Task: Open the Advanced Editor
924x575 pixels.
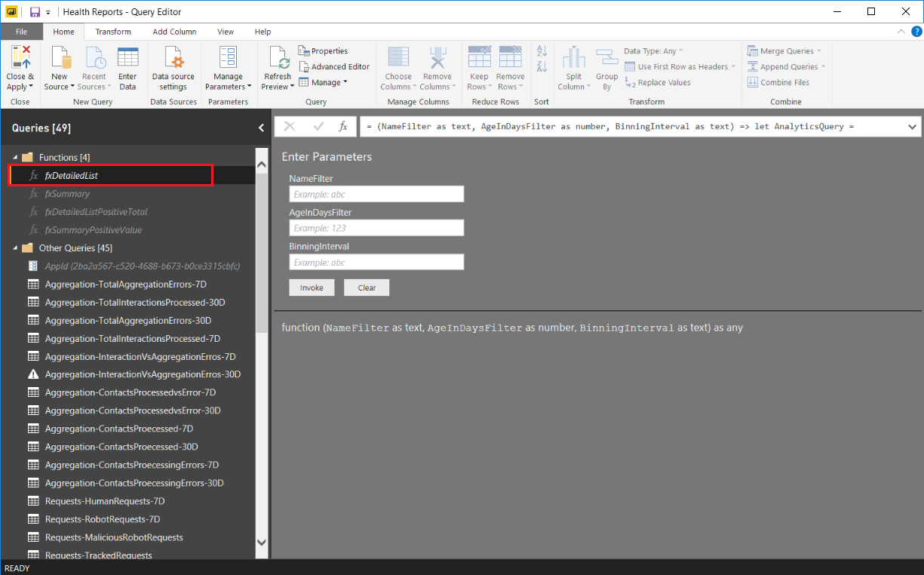Action: [334, 66]
